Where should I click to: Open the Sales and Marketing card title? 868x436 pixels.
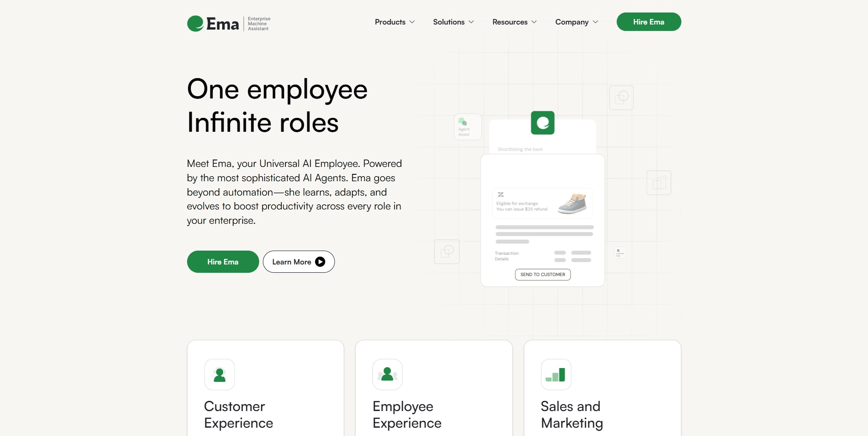(x=572, y=415)
